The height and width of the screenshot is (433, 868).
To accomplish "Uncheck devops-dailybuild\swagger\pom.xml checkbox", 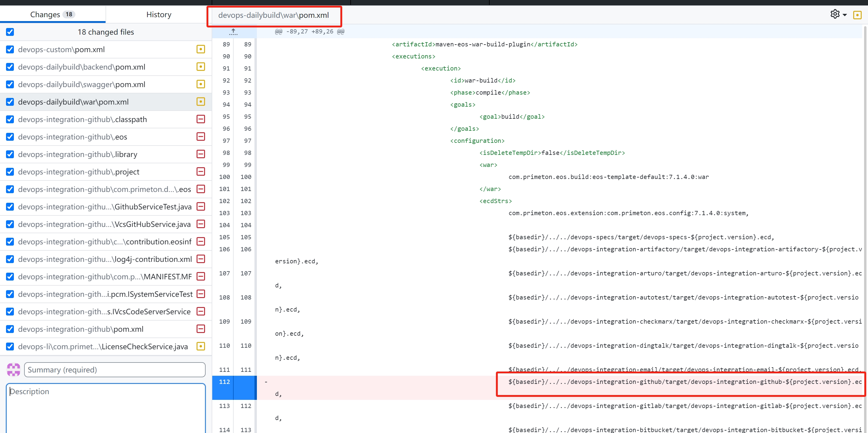I will (x=10, y=84).
